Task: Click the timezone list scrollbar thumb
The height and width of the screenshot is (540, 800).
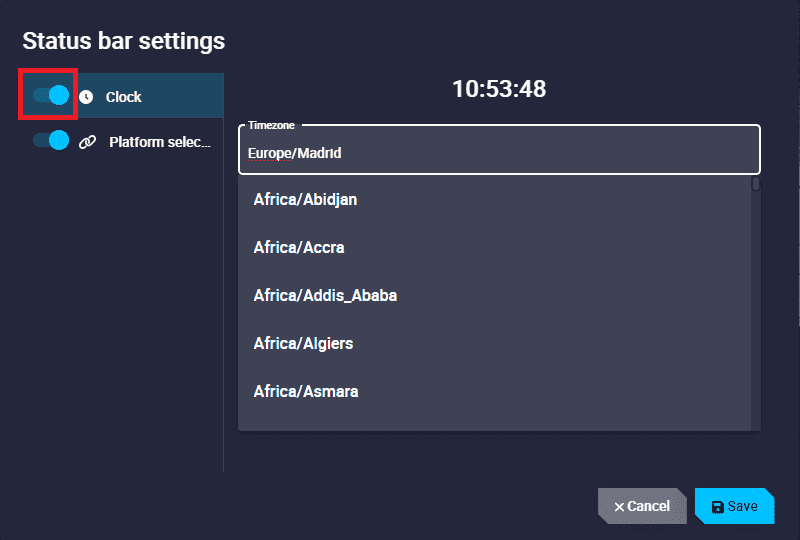Action: click(756, 184)
